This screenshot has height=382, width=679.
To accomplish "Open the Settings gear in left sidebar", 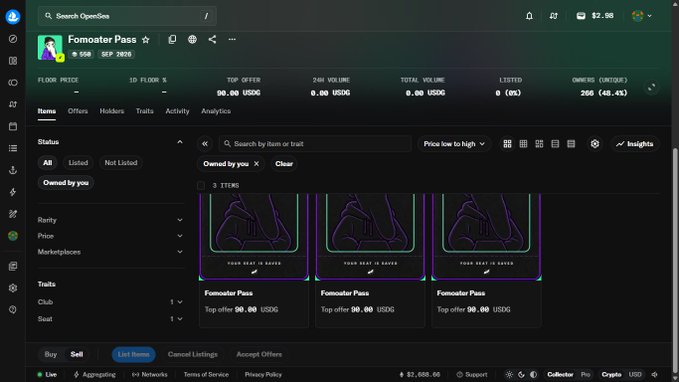I will tap(13, 288).
